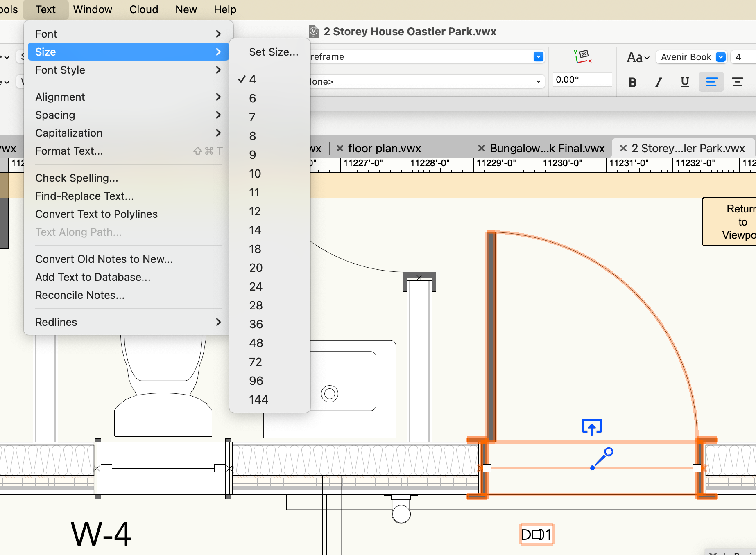Click Convert Text to Polylines
The image size is (756, 555).
(x=96, y=214)
